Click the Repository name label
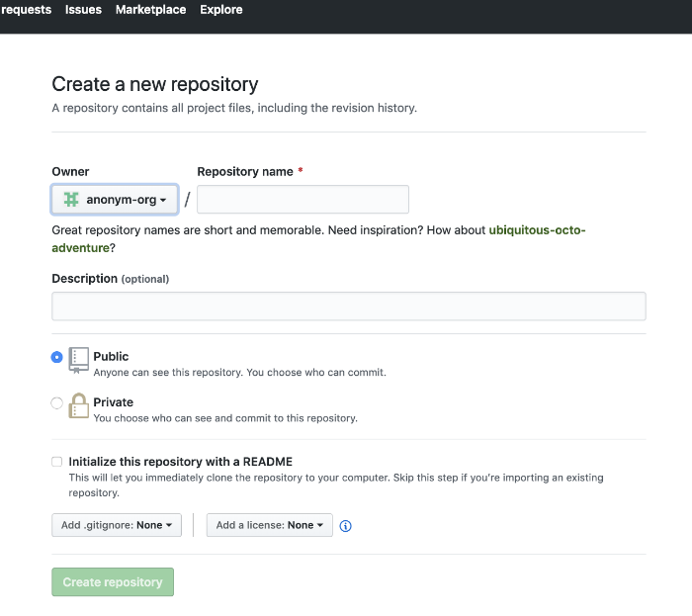The image size is (692, 616). 245,172
